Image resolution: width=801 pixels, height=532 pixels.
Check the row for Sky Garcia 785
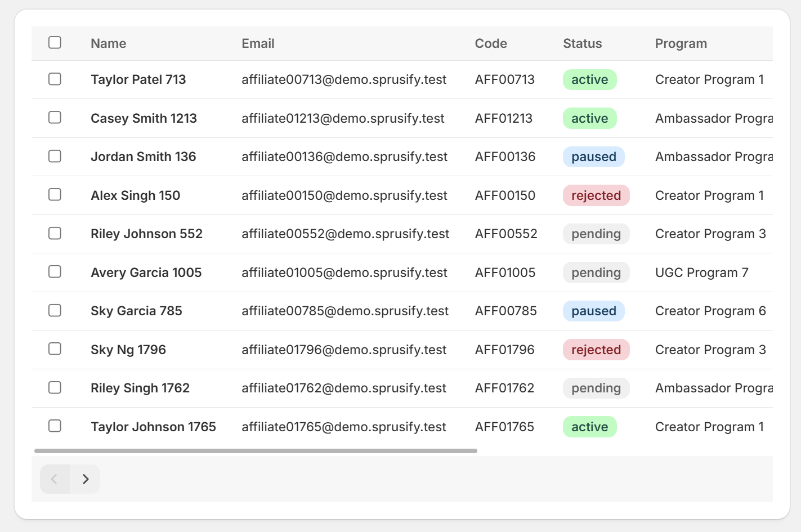55,310
